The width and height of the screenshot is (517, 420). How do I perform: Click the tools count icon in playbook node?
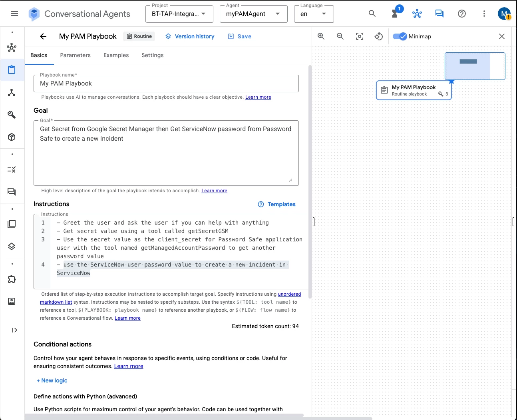tap(441, 94)
